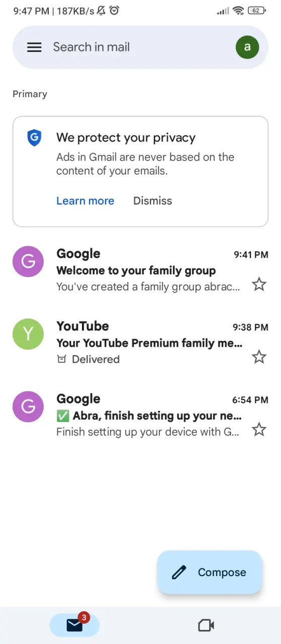281x644 pixels.
Task: Tap the Wi-Fi icon in status bar
Action: [238, 11]
